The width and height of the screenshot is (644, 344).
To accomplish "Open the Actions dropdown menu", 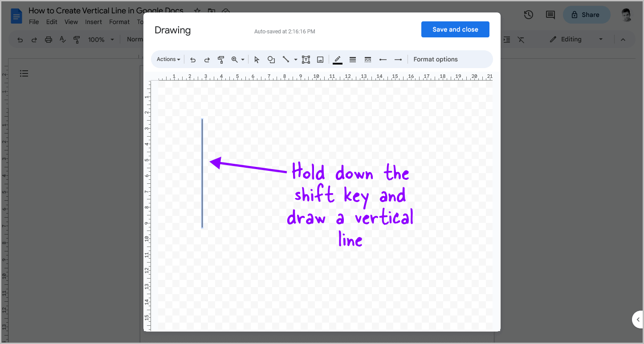I will pyautogui.click(x=167, y=59).
